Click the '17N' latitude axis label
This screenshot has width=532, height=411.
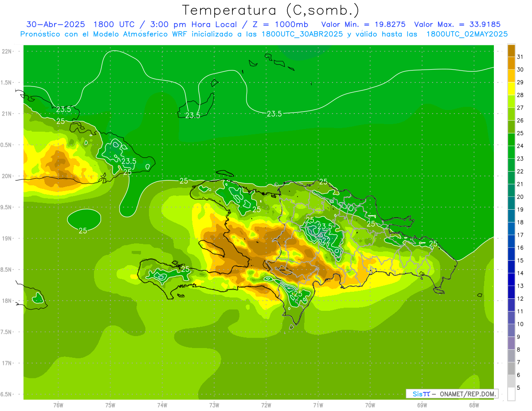coord(6,363)
